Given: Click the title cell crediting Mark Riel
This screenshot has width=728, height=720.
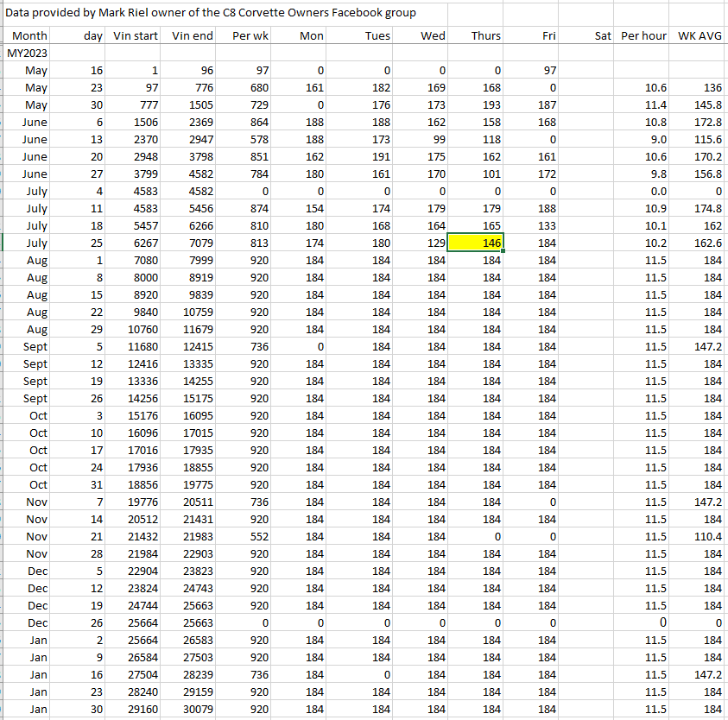Looking at the screenshot, I should coord(211,13).
